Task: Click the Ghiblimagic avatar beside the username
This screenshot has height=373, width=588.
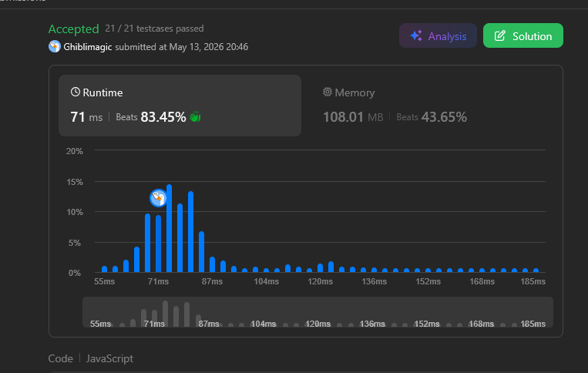Action: tap(55, 46)
